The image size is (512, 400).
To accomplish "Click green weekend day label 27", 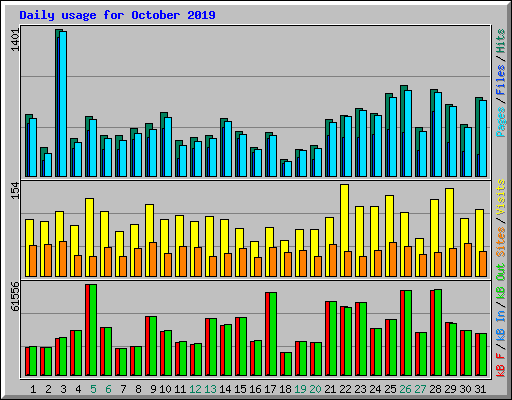I will click(420, 389).
